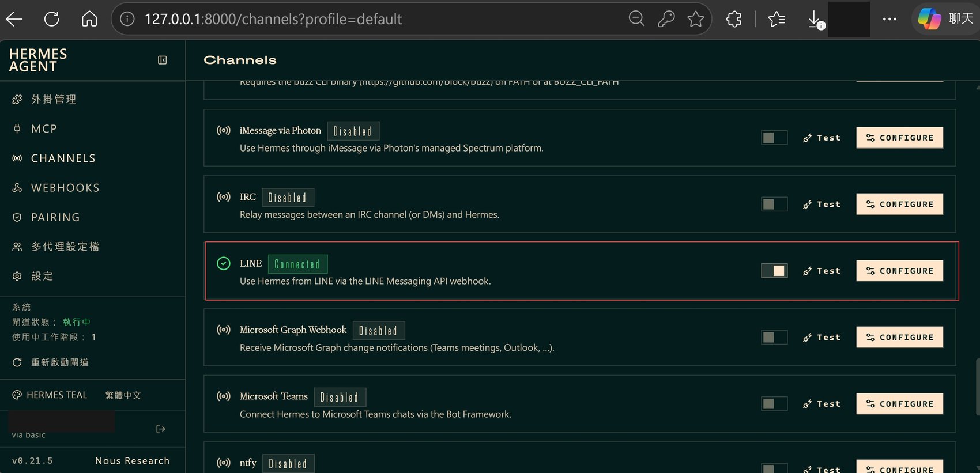980x473 pixels.
Task: Click the page vertical scrollbar thumb
Action: click(x=977, y=387)
